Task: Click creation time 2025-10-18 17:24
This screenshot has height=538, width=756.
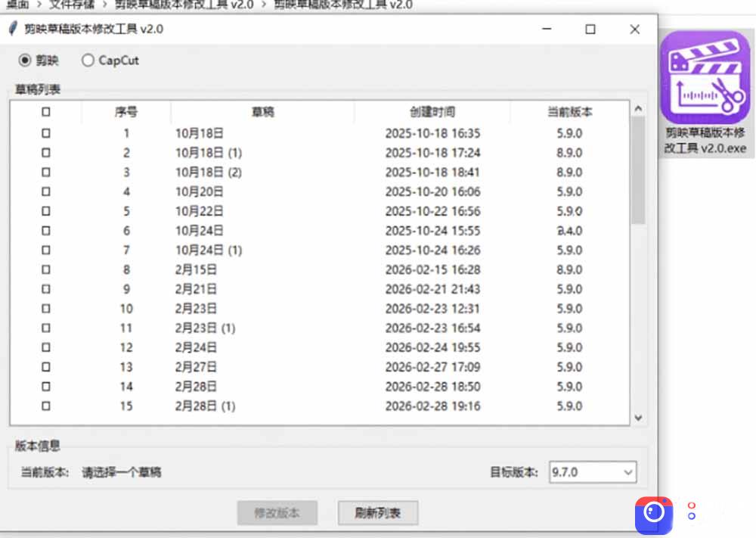Action: pyautogui.click(x=432, y=153)
